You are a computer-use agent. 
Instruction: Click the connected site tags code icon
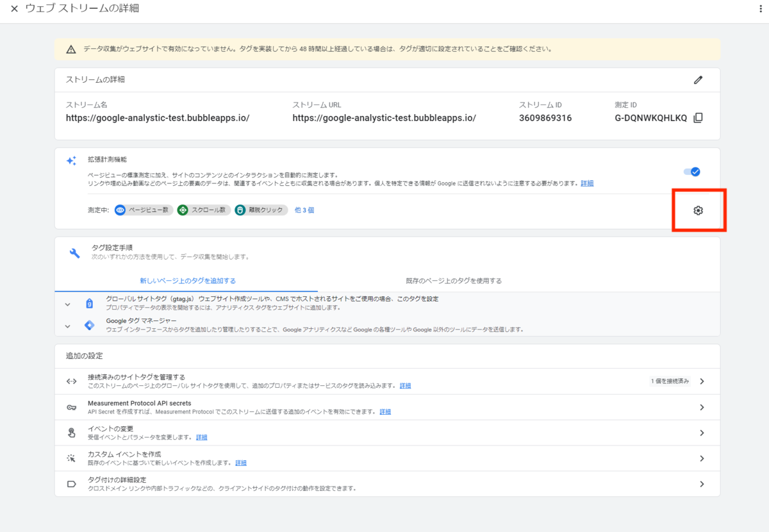[72, 381]
